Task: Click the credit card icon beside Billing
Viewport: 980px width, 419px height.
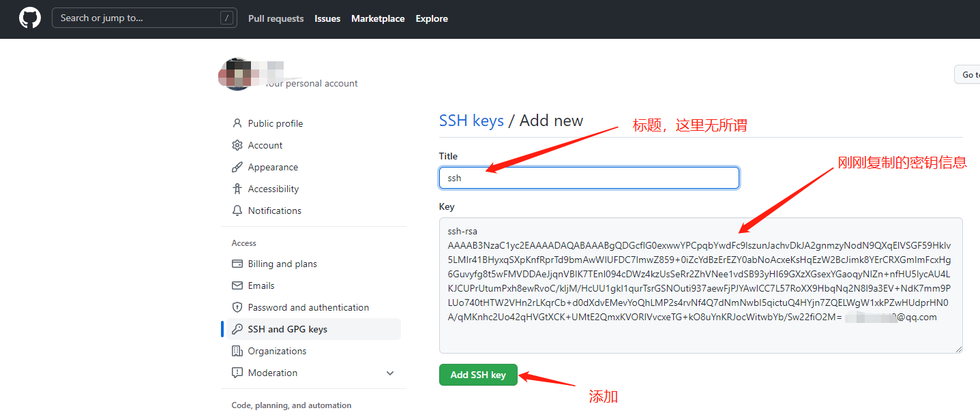Action: [237, 264]
